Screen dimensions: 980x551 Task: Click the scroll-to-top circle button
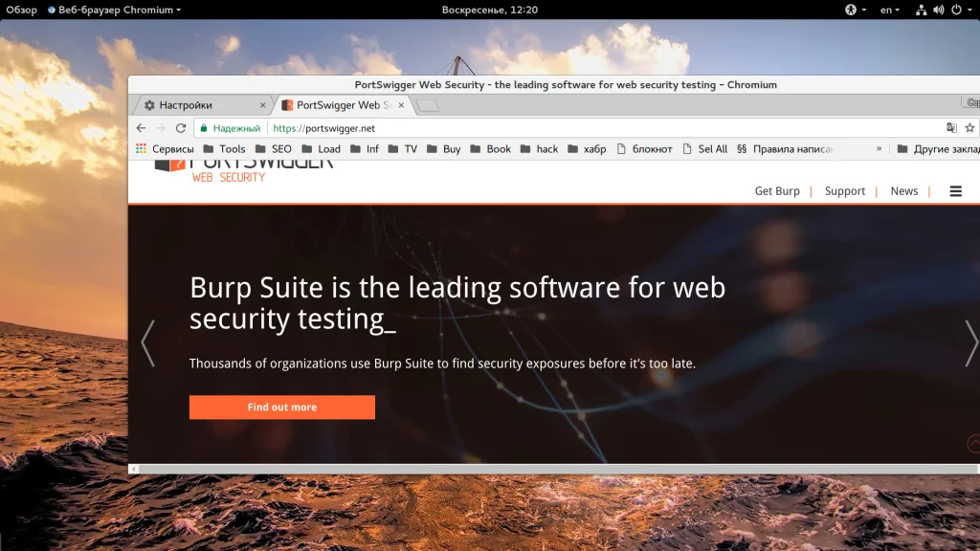973,443
